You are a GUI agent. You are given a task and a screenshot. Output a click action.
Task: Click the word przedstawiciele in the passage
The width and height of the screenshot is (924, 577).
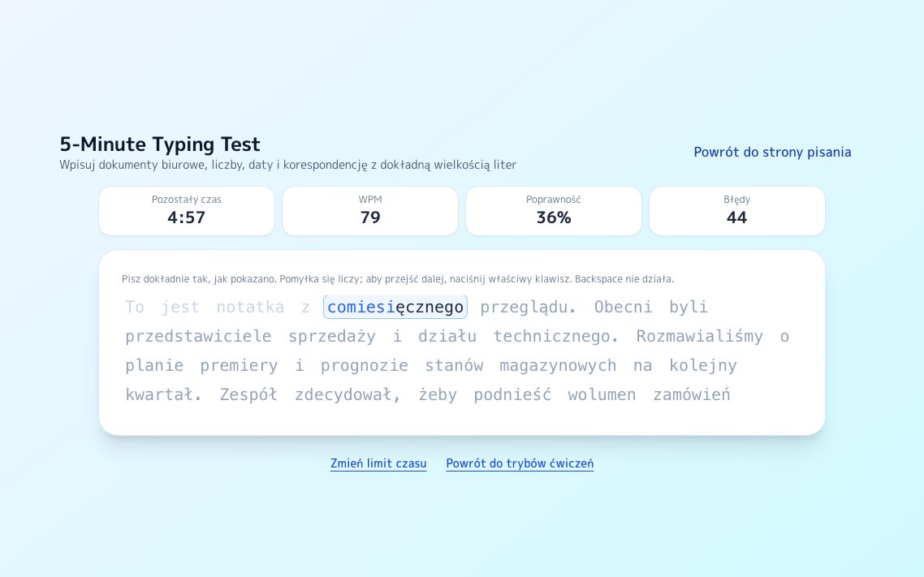click(x=198, y=336)
